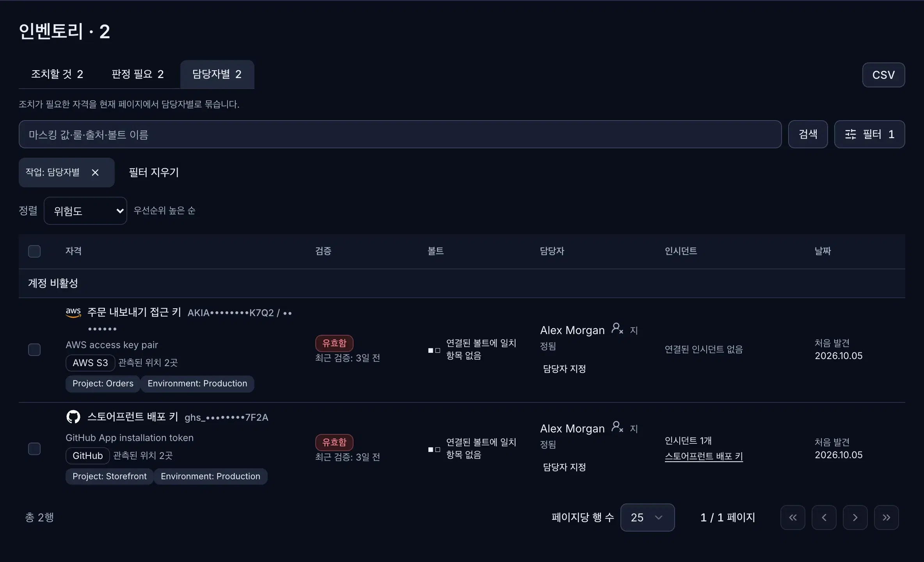Click the 유효함 badge in AWS key row
Viewport: 924px width, 562px height.
click(x=334, y=343)
